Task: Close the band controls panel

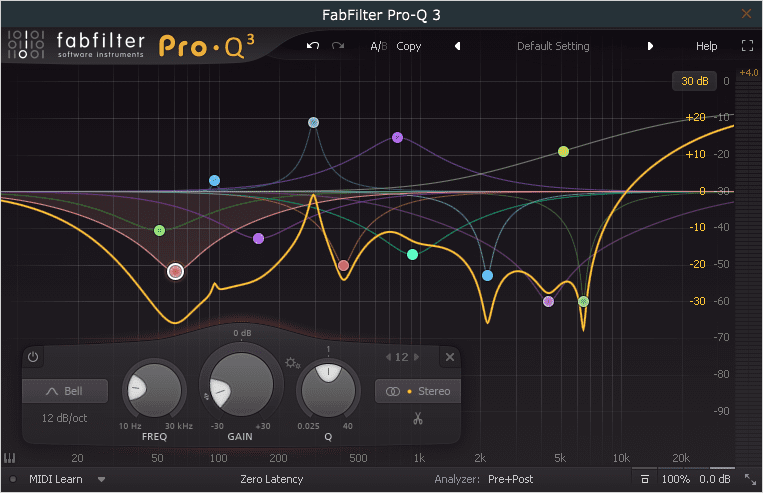Action: tap(449, 357)
